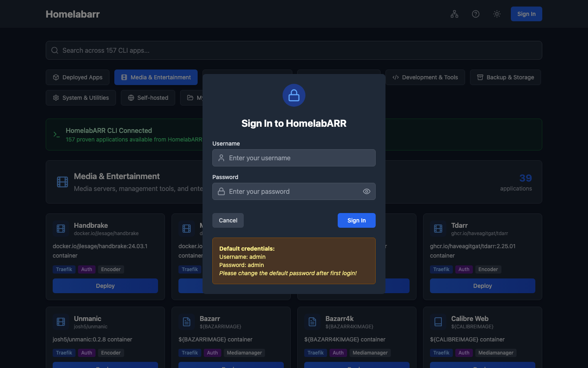Click the Handbrake film reel icon

click(x=60, y=229)
